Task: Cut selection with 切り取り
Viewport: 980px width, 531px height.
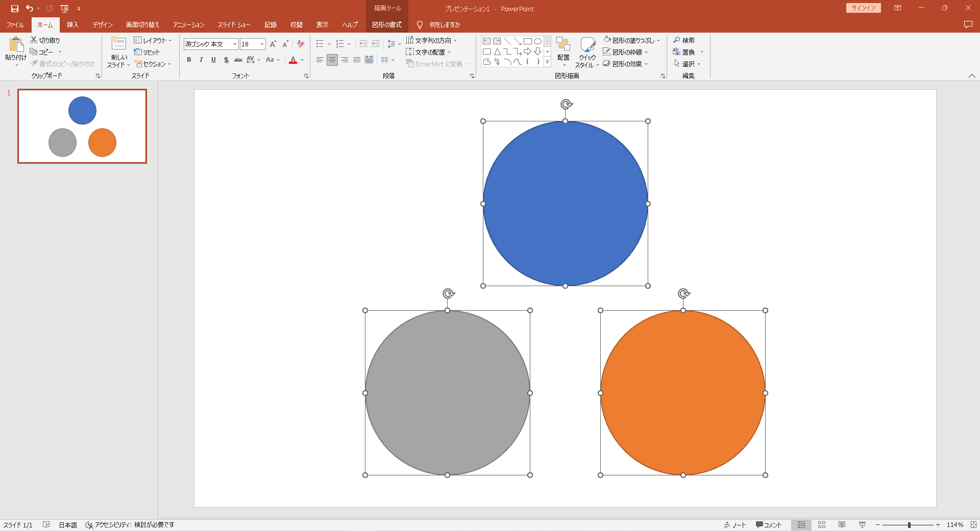Action: (45, 40)
